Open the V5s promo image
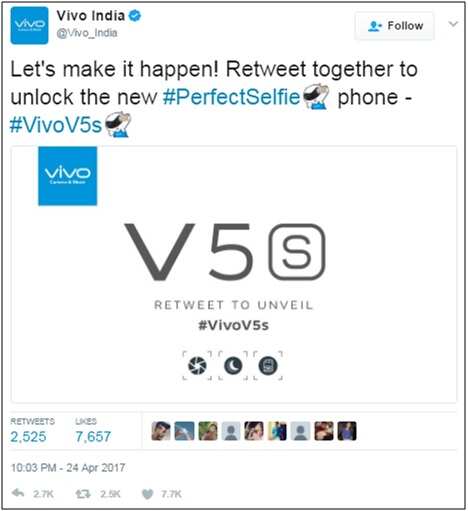468x511 pixels. pyautogui.click(x=234, y=274)
